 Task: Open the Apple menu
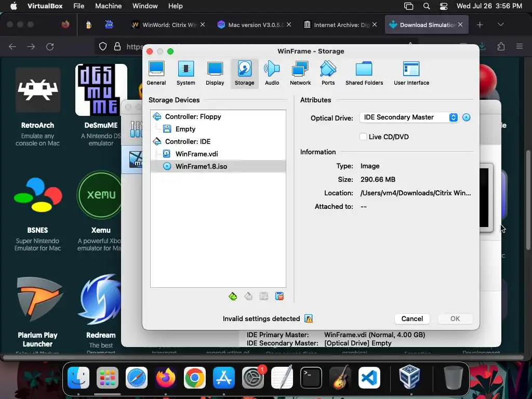13,6
